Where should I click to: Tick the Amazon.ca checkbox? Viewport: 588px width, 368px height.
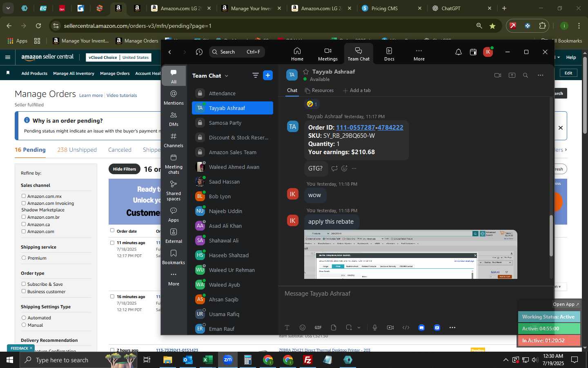click(x=24, y=224)
